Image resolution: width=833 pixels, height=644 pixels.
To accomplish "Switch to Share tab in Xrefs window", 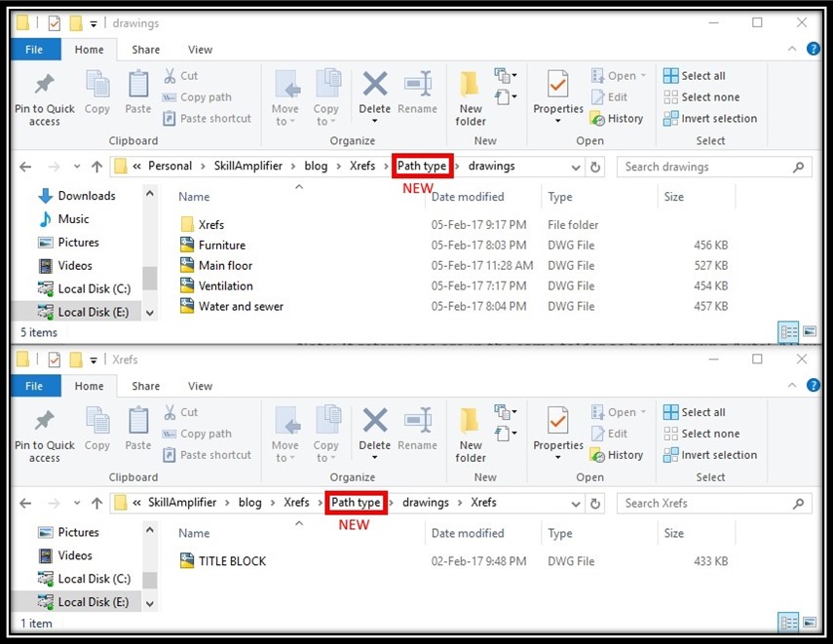I will click(145, 386).
